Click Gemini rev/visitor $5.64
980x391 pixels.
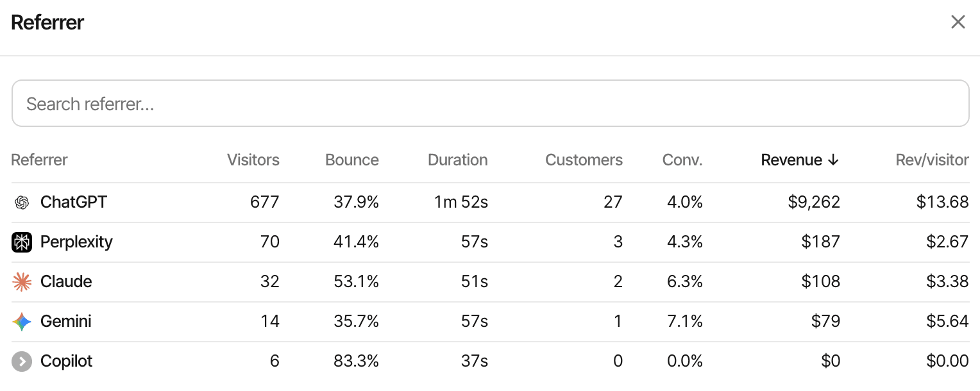pos(947,322)
